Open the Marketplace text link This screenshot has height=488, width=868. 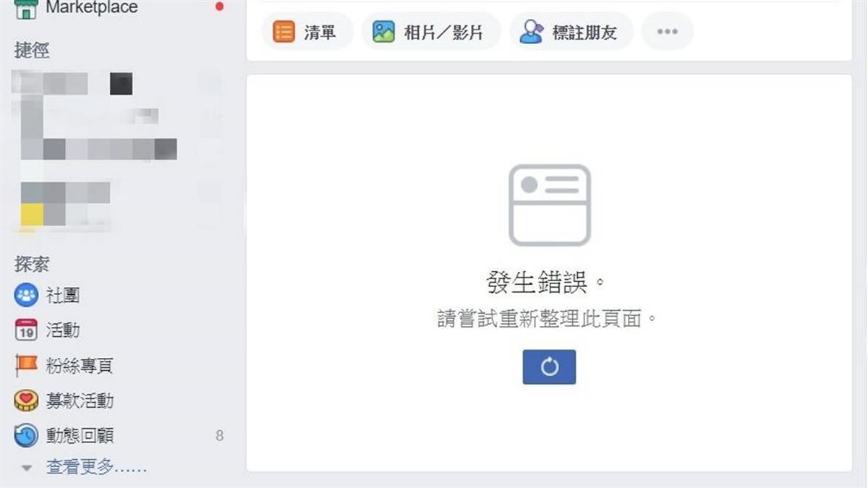91,8
